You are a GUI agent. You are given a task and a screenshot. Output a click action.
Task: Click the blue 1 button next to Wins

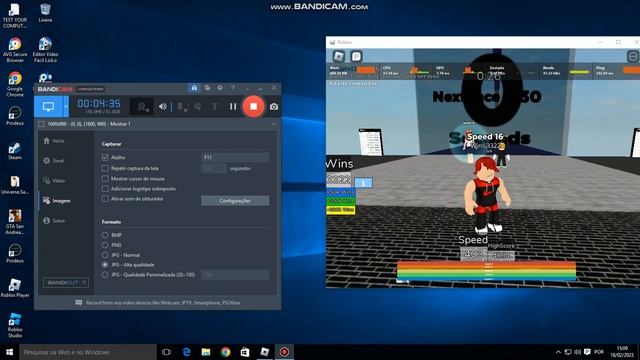[363, 183]
